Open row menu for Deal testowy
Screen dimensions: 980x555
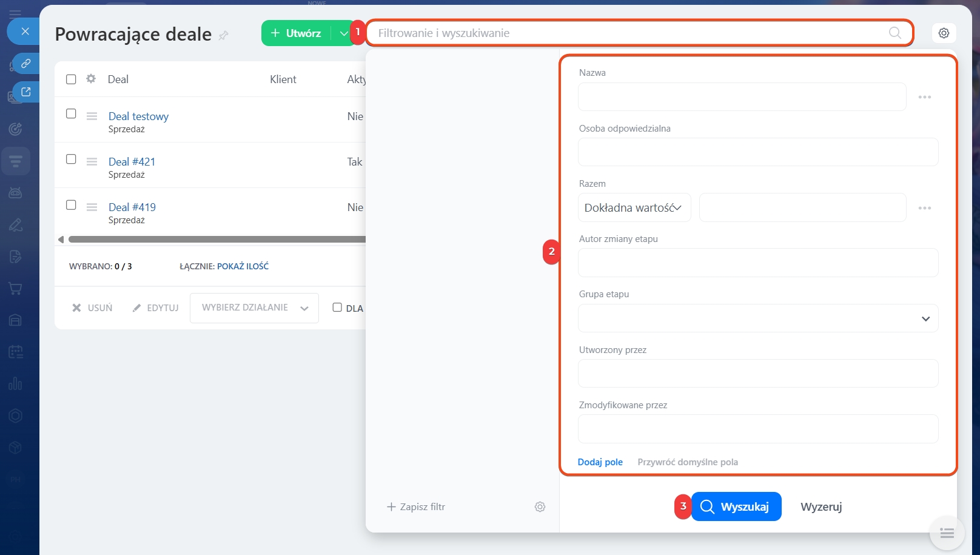pyautogui.click(x=92, y=116)
